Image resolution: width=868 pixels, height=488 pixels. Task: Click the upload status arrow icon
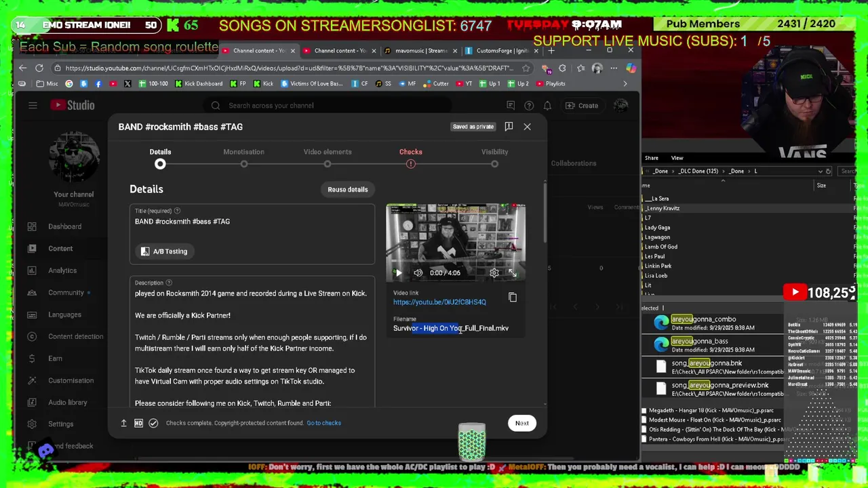pyautogui.click(x=123, y=423)
